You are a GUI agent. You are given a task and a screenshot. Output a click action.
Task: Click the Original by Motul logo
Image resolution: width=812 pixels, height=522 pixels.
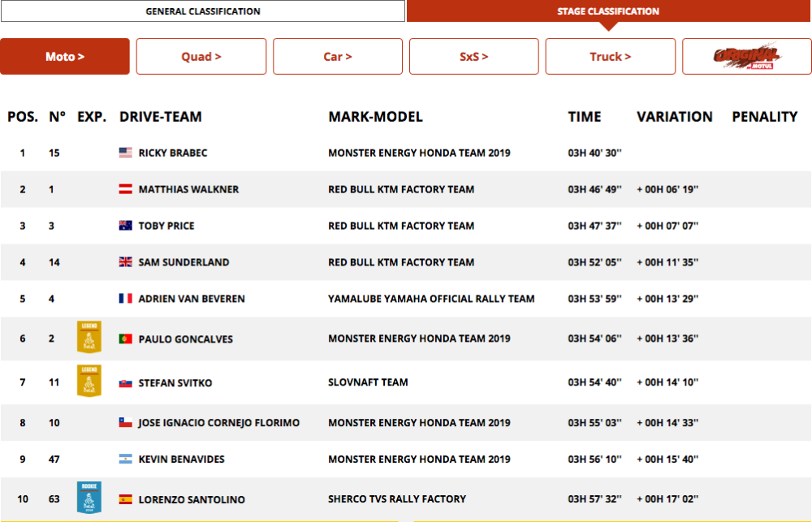click(744, 56)
